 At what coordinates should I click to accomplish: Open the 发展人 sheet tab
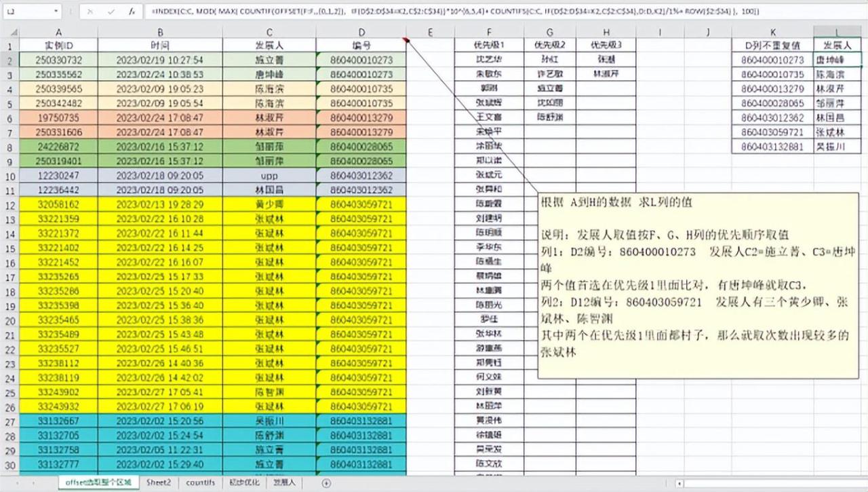coord(284,482)
